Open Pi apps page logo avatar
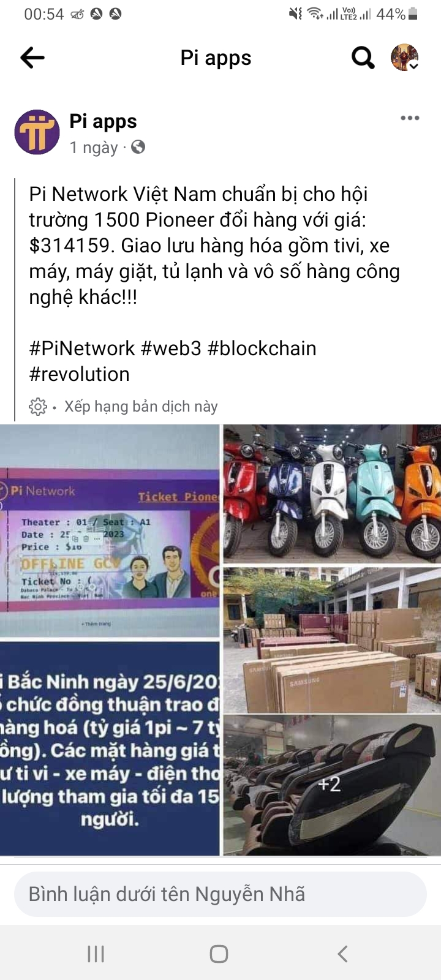441x980 pixels. point(37,132)
